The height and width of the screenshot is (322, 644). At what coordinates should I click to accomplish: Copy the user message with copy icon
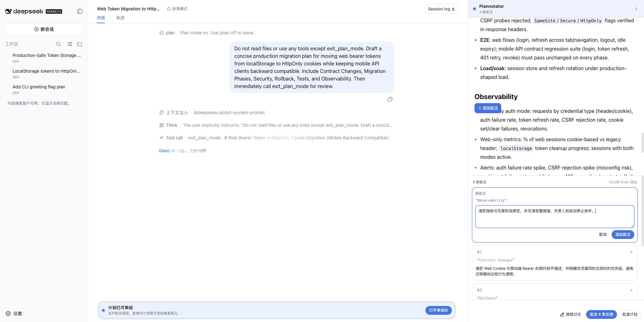click(x=390, y=100)
